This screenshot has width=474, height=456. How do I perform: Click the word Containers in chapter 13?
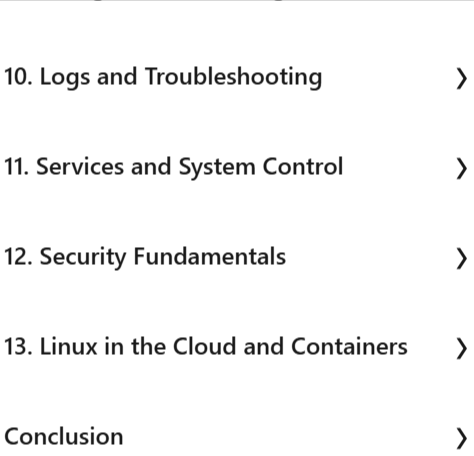pos(349,347)
